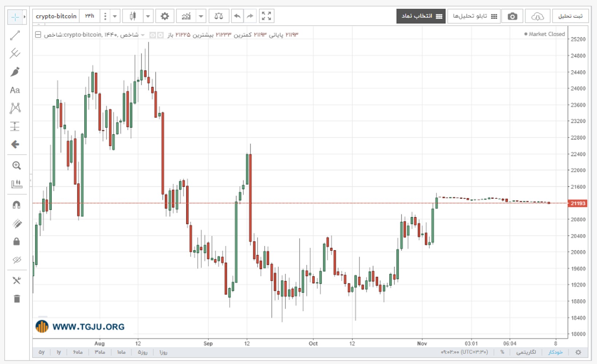Click the undo arrow in toolbar
The image size is (597, 364).
[237, 16]
